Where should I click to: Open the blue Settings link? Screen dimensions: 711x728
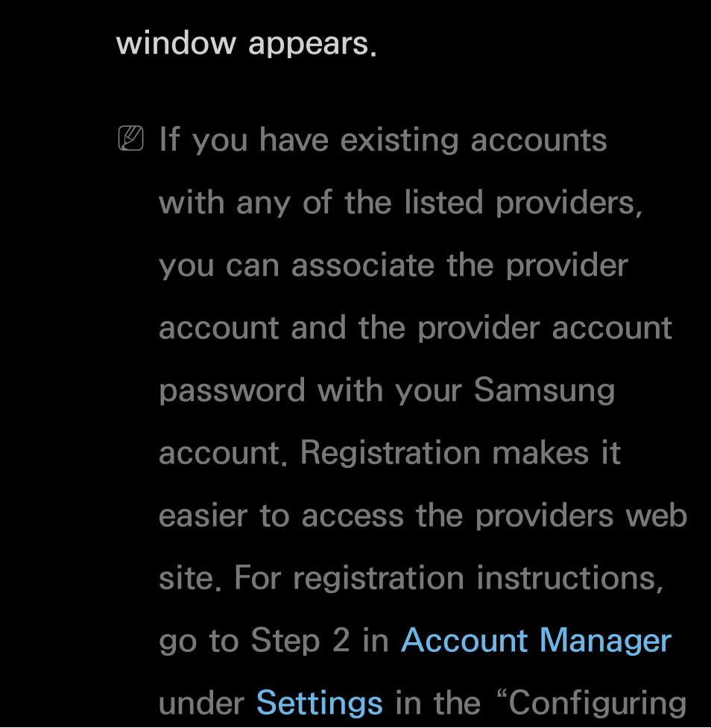(x=320, y=703)
